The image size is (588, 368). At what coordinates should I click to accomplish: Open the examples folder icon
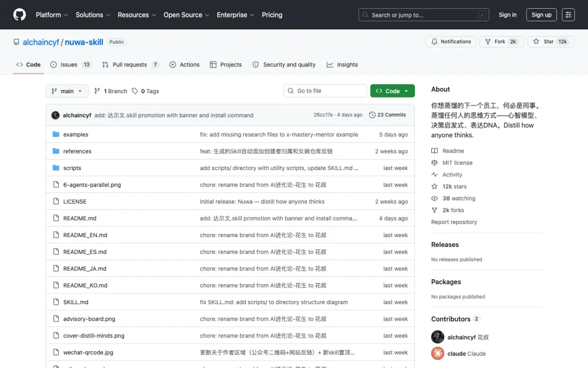56,134
